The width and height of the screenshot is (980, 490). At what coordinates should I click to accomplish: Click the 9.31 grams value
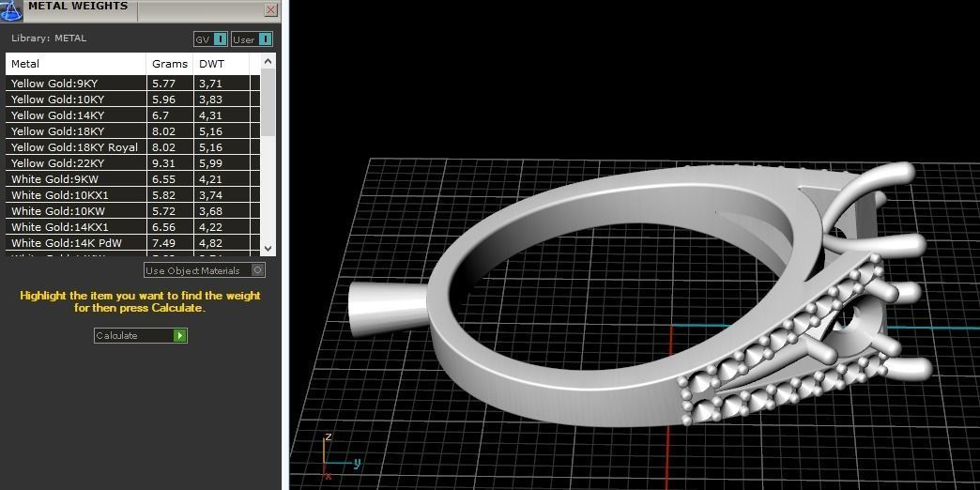163,163
